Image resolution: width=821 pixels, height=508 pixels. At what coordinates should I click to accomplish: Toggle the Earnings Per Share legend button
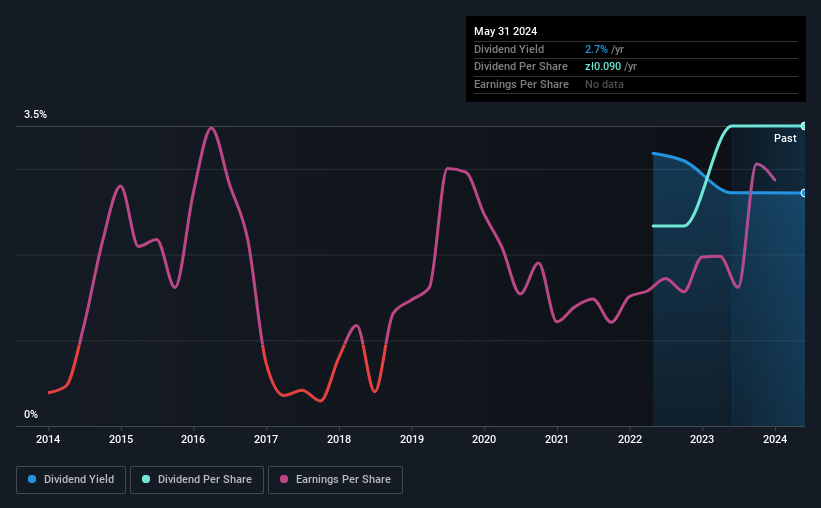point(335,480)
